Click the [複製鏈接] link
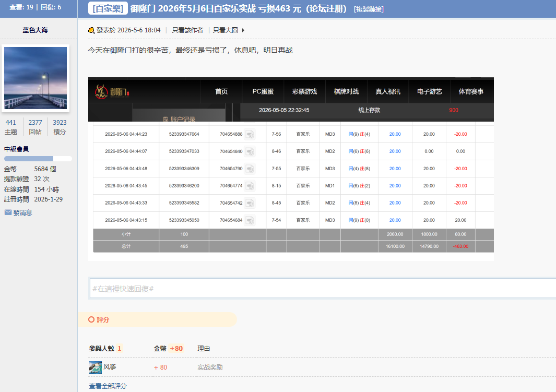 (x=369, y=9)
